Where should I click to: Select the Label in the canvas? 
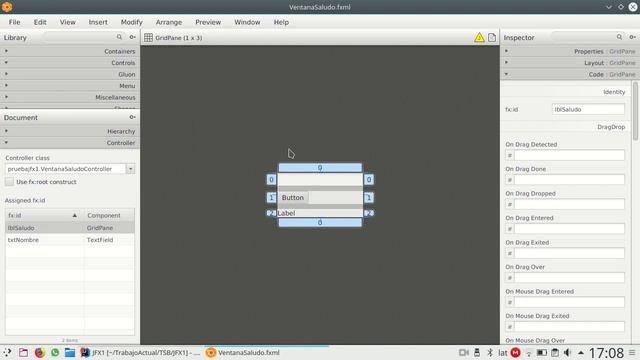coord(287,213)
